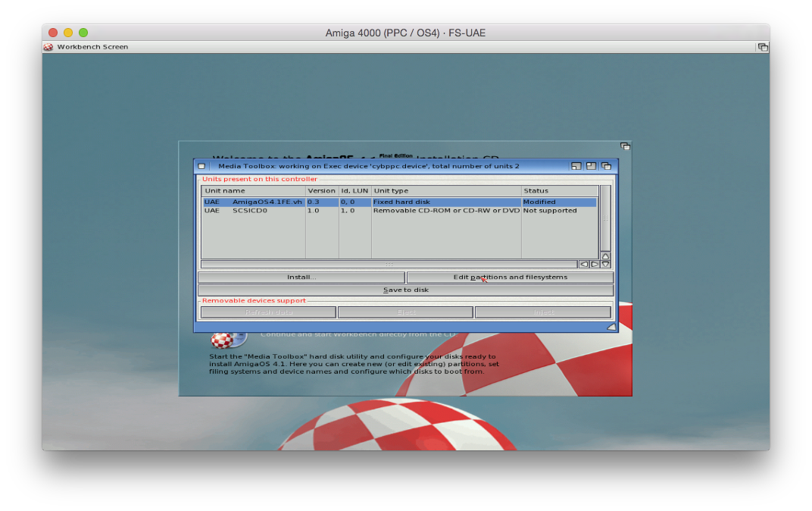Click the version '0.3' cell
Viewport: 812px width, 511px height.
click(314, 202)
